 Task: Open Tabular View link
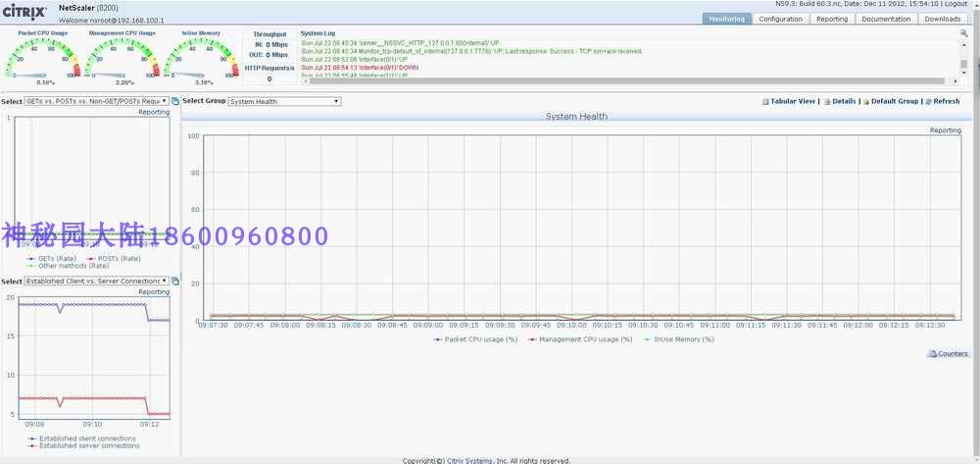(793, 101)
